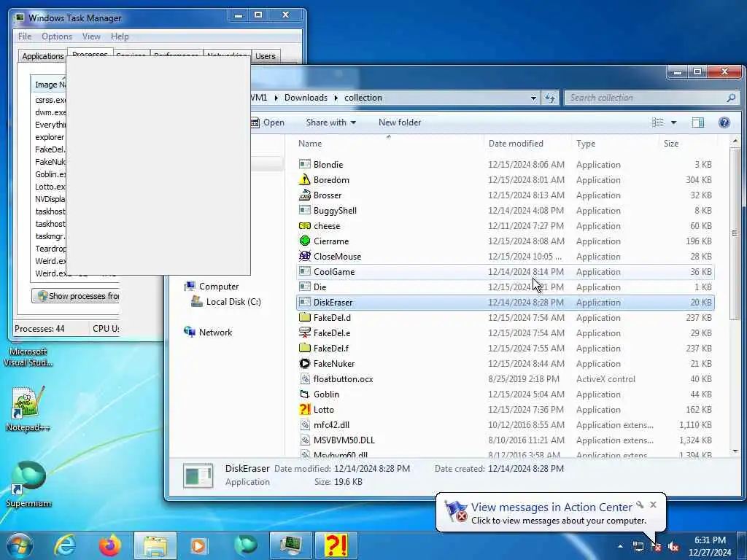Open the address bar history dropdown
Image resolution: width=747 pixels, height=560 pixels.
coord(533,98)
